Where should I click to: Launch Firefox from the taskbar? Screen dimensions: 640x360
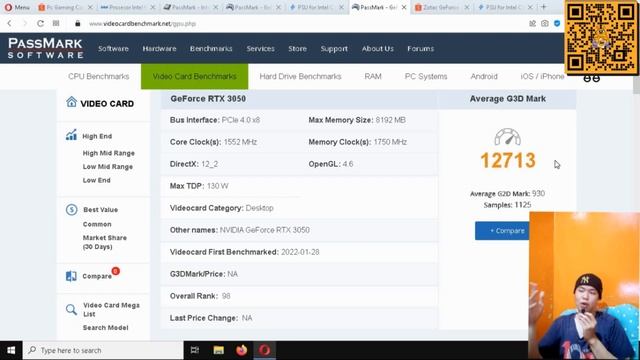(x=241, y=350)
